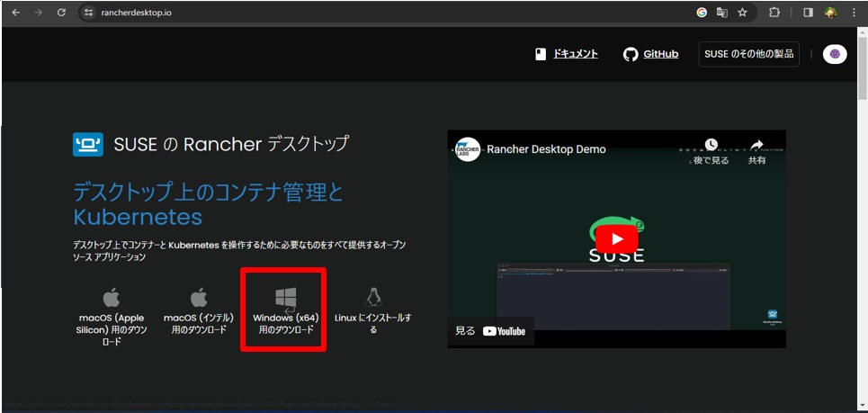Open the browser Extensions puzzle icon

tap(774, 13)
